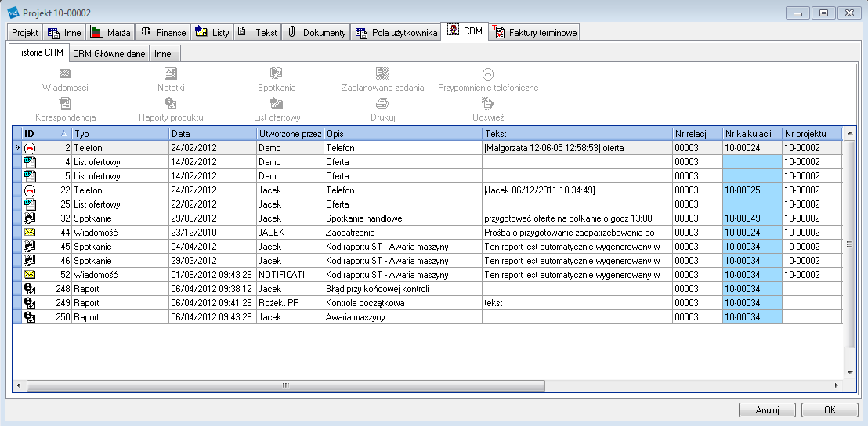
Task: Click the meeting icon in row ID 45
Action: [30, 246]
